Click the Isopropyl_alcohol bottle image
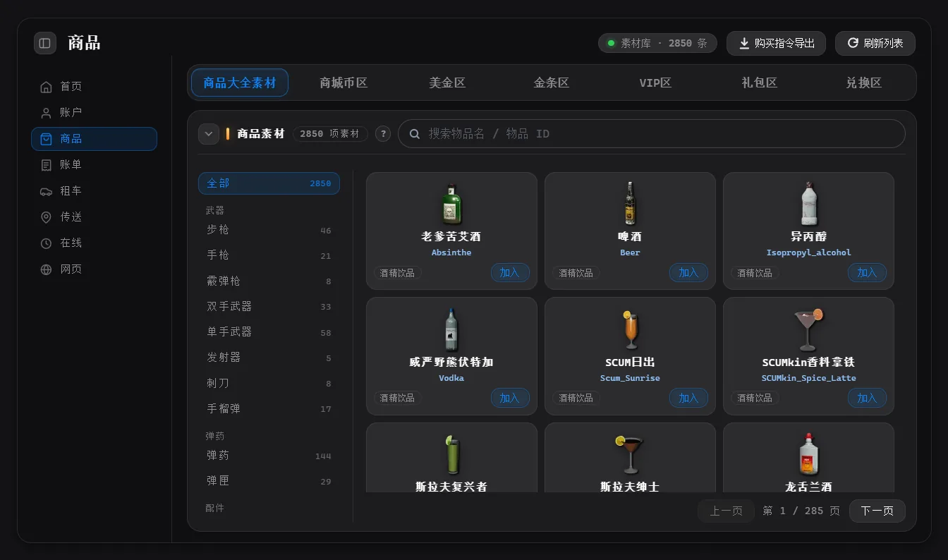Viewport: 948px width, 560px height. (x=808, y=205)
